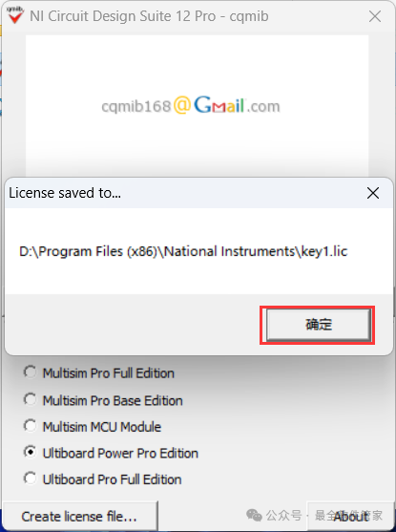Click the Create license file... button
The height and width of the screenshot is (532, 396).
point(79,517)
